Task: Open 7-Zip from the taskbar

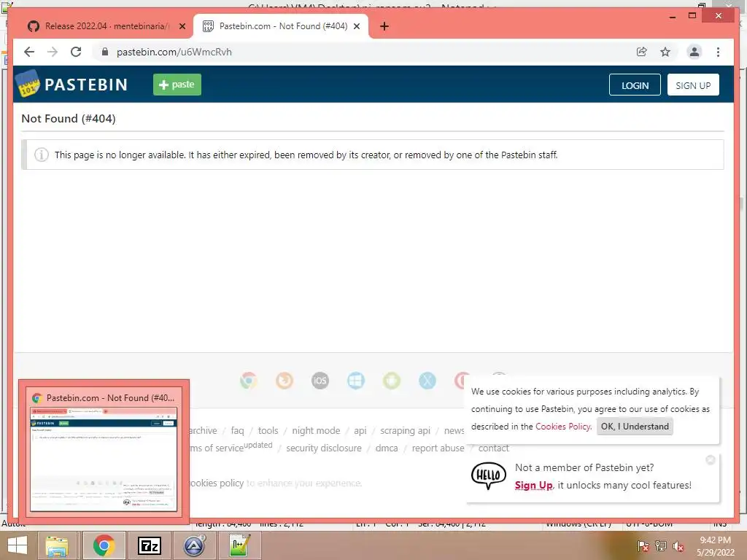Action: (150, 545)
